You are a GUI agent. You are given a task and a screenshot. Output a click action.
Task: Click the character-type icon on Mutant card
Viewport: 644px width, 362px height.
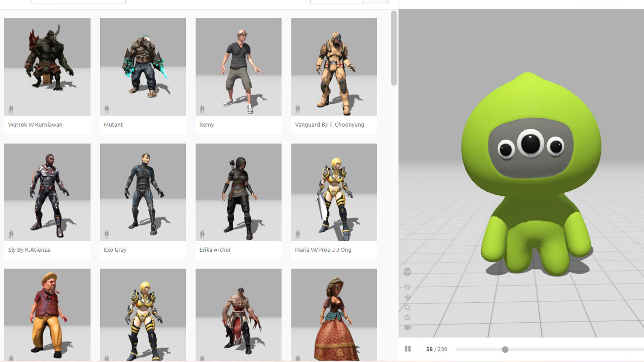tap(107, 109)
